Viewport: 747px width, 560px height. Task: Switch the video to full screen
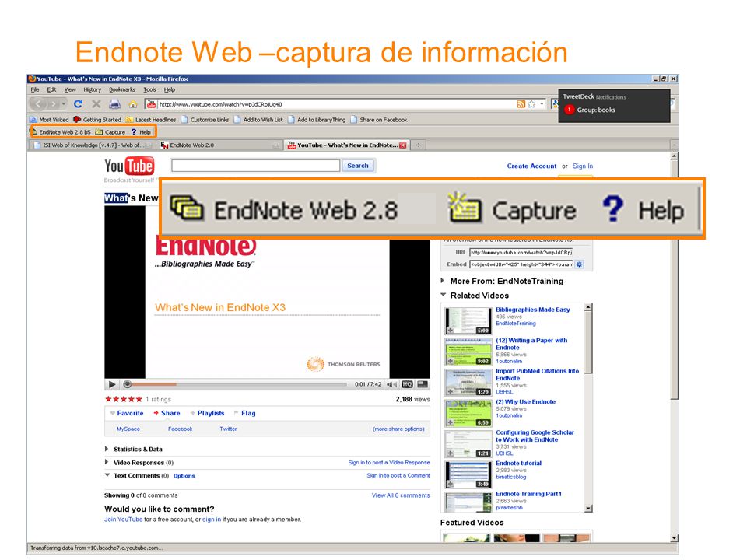pos(423,384)
